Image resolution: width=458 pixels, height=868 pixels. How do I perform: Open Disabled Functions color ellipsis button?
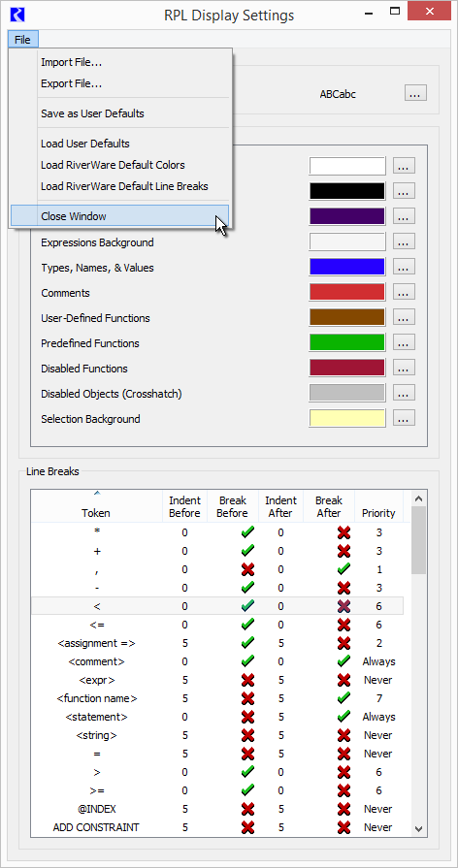[404, 369]
